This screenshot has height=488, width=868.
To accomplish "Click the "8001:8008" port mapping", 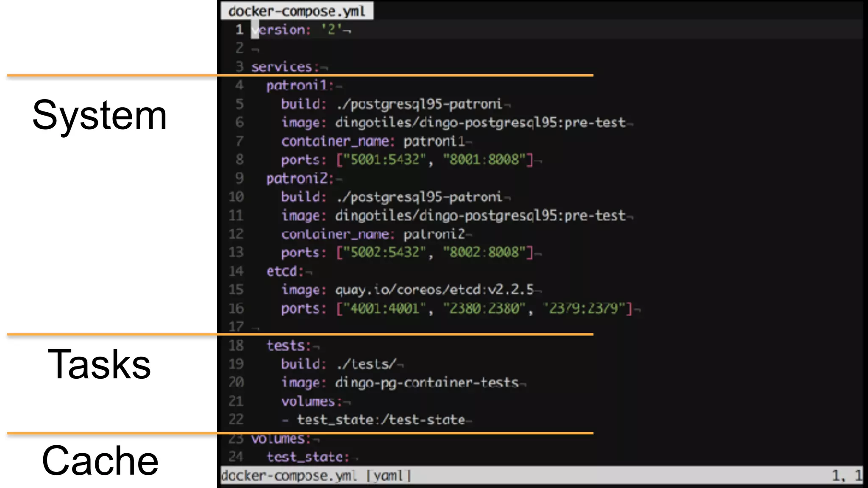I will (484, 160).
